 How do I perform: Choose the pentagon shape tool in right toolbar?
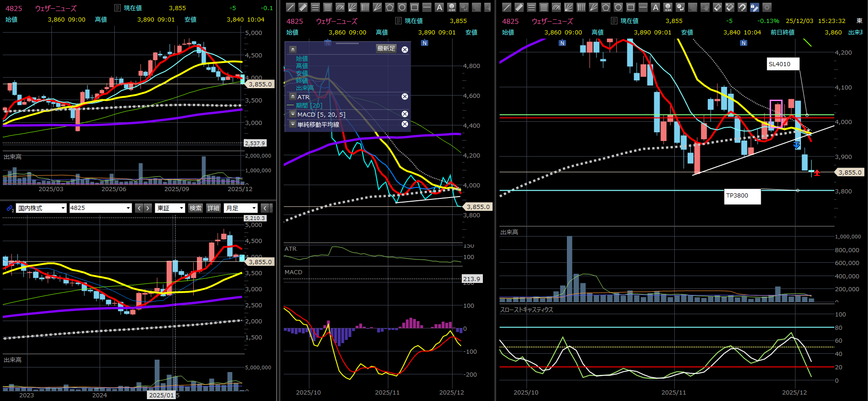pos(606,7)
